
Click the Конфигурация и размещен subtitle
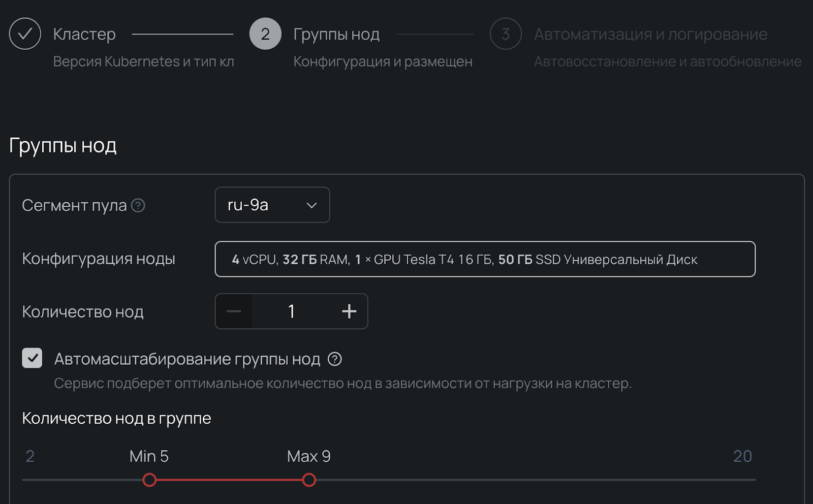(x=383, y=61)
